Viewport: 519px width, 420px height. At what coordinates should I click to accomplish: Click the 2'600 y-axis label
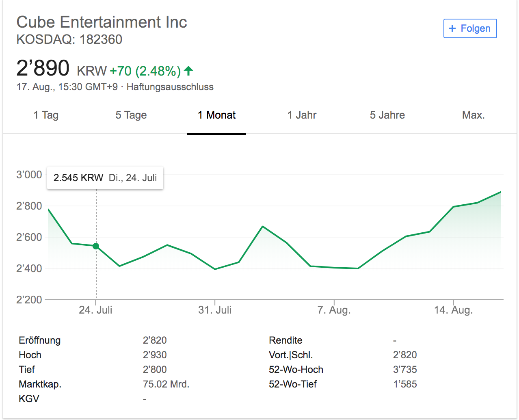point(29,237)
